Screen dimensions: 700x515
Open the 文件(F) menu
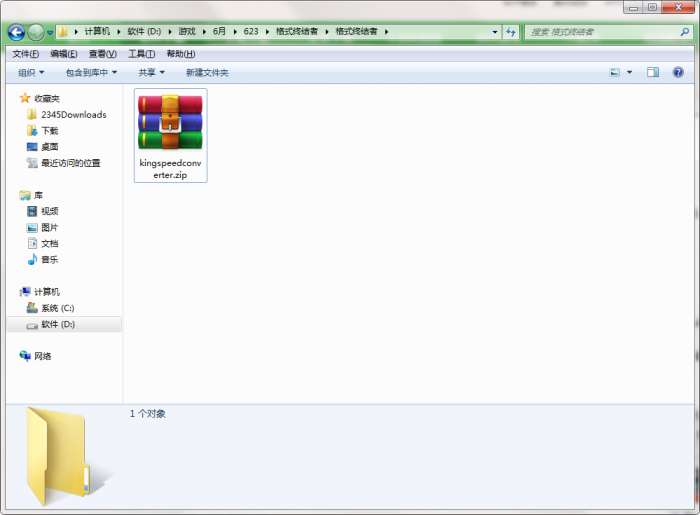point(25,54)
